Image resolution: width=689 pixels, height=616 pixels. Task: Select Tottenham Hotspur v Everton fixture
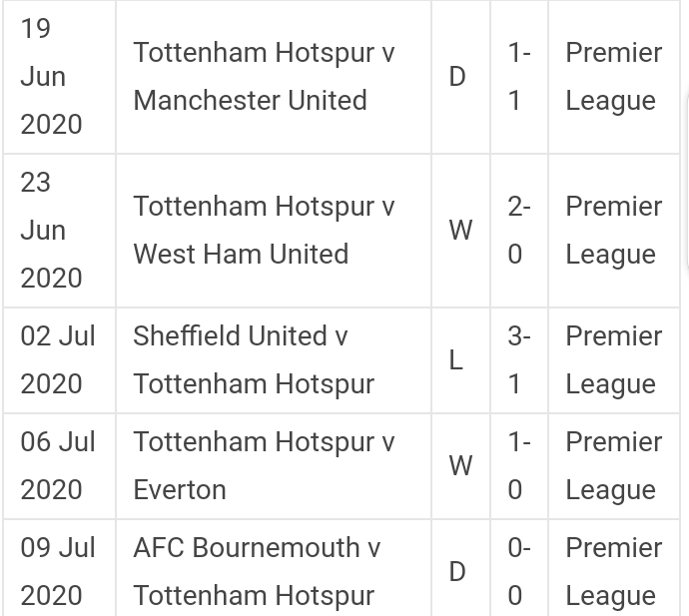[x=274, y=466]
